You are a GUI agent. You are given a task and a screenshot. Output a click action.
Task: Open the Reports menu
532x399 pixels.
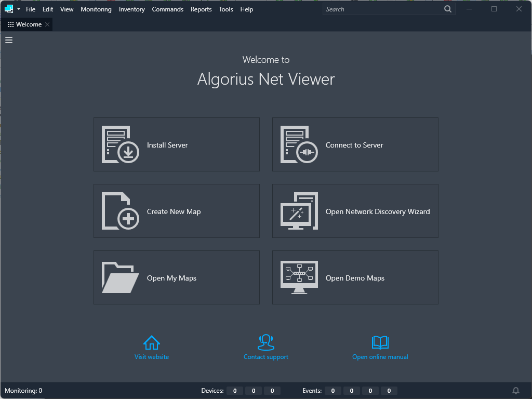point(201,9)
